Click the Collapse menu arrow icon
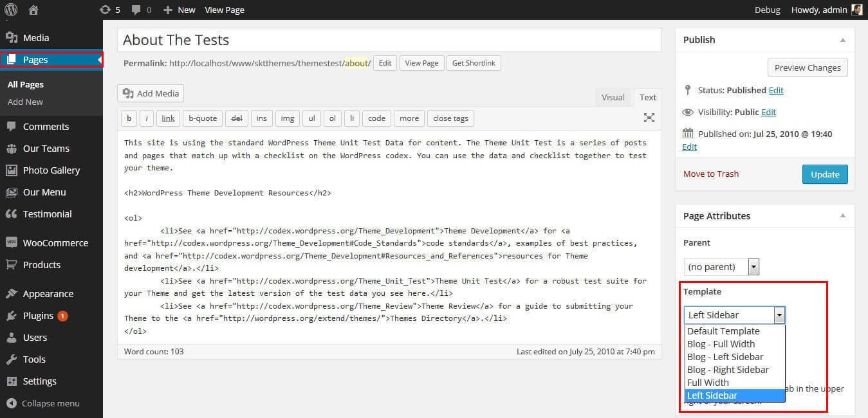Image resolution: width=868 pixels, height=418 pixels. pos(11,403)
